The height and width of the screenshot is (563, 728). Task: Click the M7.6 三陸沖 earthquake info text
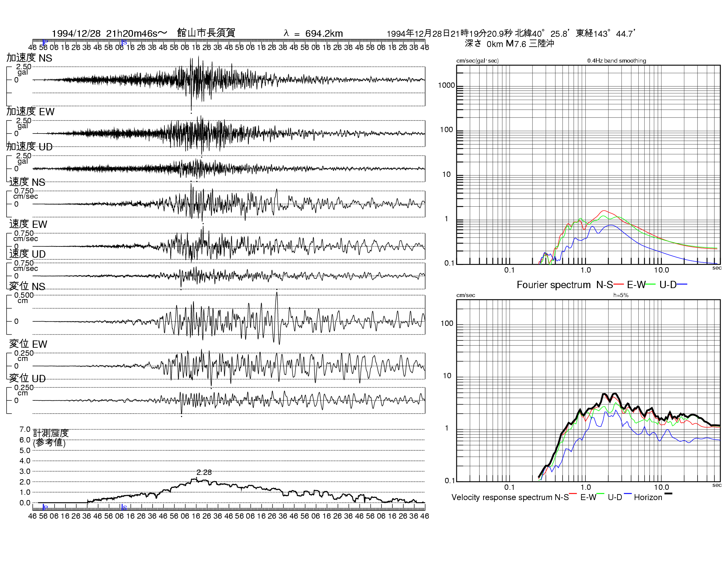[x=530, y=44]
